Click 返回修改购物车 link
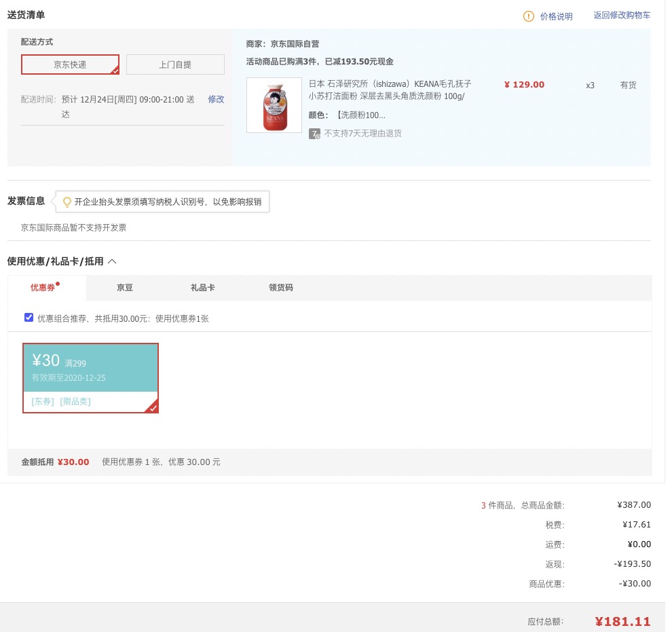The image size is (672, 632). click(x=621, y=16)
